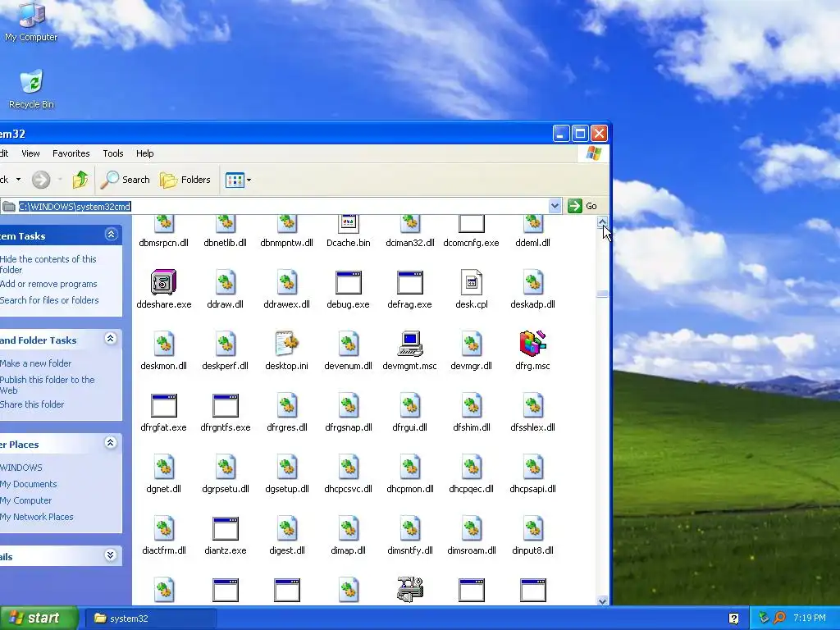Viewport: 840px width, 630px height.
Task: Select ddraw.dll file icon
Action: click(x=225, y=282)
